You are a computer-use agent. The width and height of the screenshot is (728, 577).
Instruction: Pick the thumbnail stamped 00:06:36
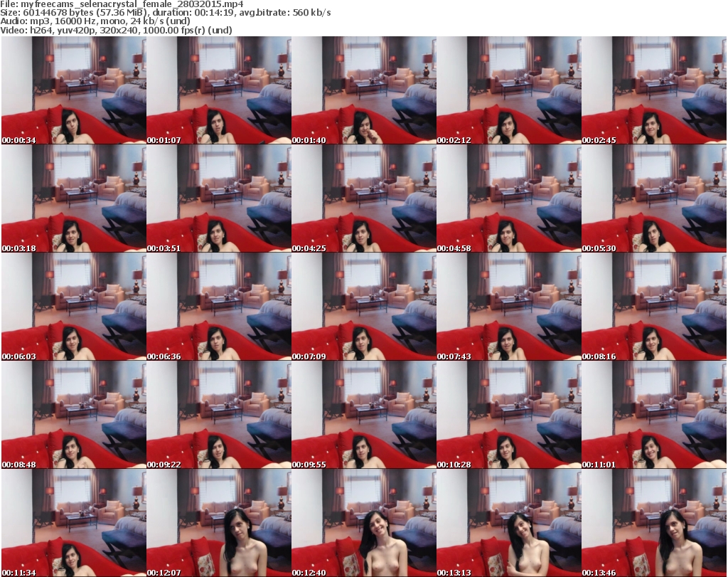point(219,307)
